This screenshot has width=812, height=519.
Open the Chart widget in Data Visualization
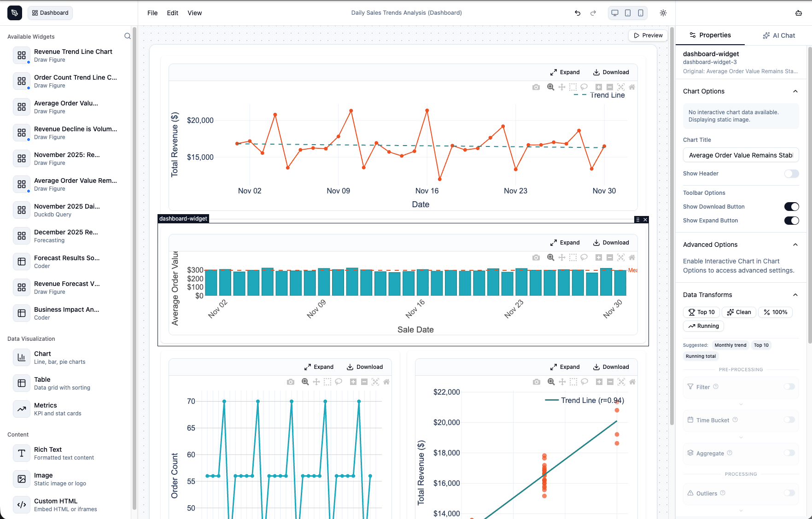coord(21,357)
